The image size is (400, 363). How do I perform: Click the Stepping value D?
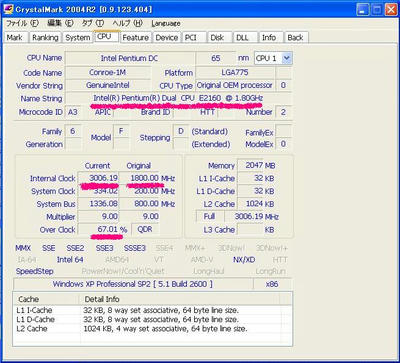[181, 131]
